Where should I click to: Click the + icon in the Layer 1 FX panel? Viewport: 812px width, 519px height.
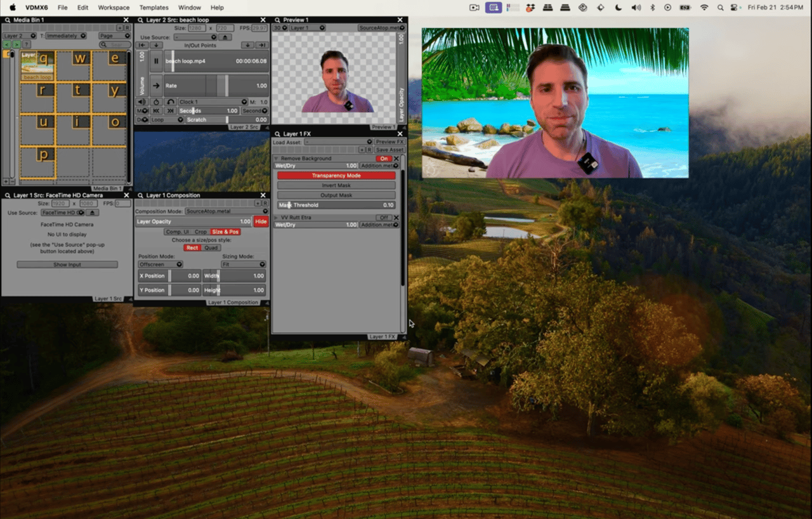coord(362,150)
